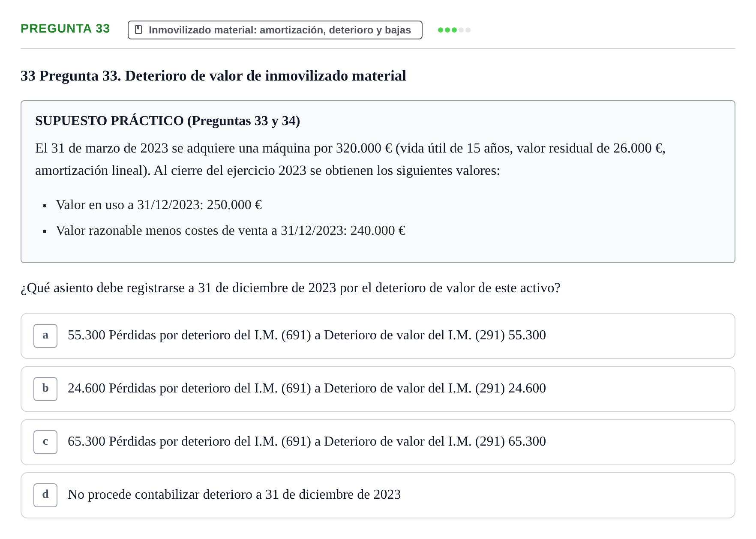The width and height of the screenshot is (756, 539).
Task: Select answer letter box b
Action: pyautogui.click(x=45, y=389)
